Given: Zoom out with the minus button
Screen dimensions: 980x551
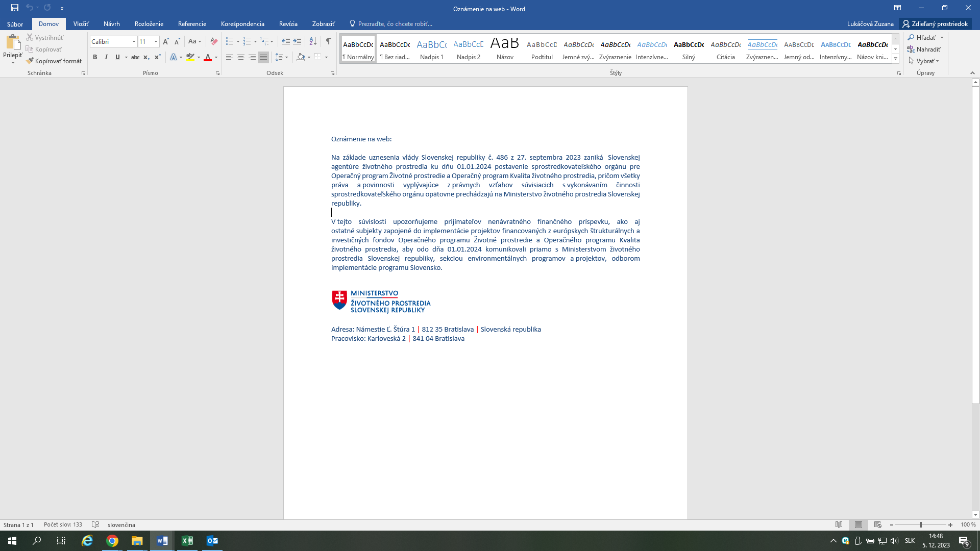Looking at the screenshot, I should pyautogui.click(x=892, y=524).
